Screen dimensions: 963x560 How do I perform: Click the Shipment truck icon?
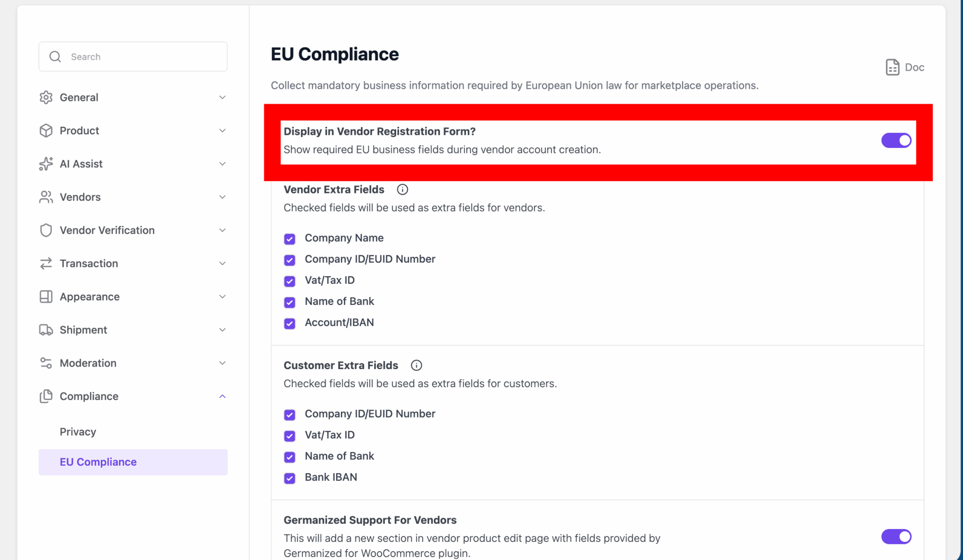point(46,330)
